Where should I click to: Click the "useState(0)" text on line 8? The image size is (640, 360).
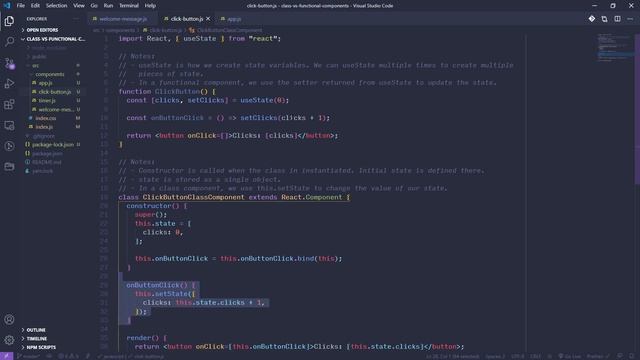pos(264,100)
